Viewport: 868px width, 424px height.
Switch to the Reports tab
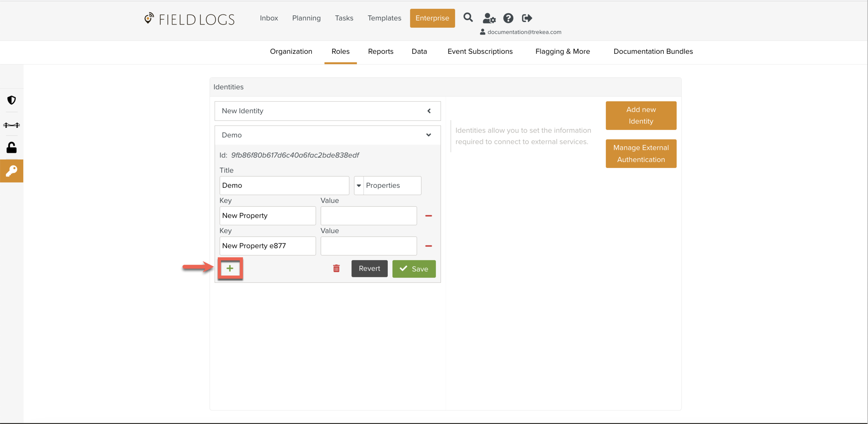(x=381, y=52)
